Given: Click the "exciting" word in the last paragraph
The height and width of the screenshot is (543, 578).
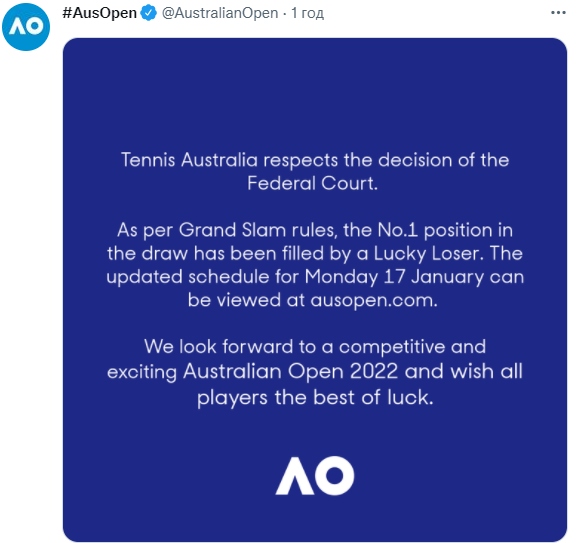Looking at the screenshot, I should tap(142, 372).
